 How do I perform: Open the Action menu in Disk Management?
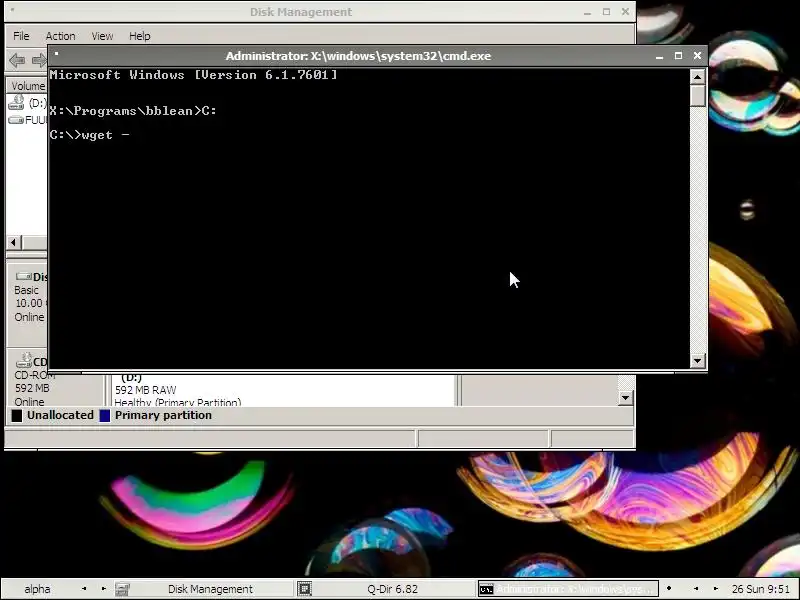point(60,36)
